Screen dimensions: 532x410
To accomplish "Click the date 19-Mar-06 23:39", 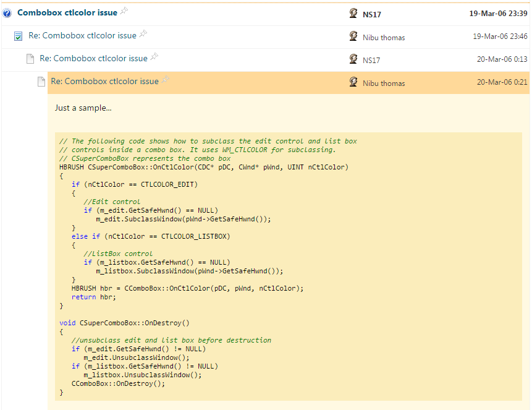I will click(x=498, y=14).
